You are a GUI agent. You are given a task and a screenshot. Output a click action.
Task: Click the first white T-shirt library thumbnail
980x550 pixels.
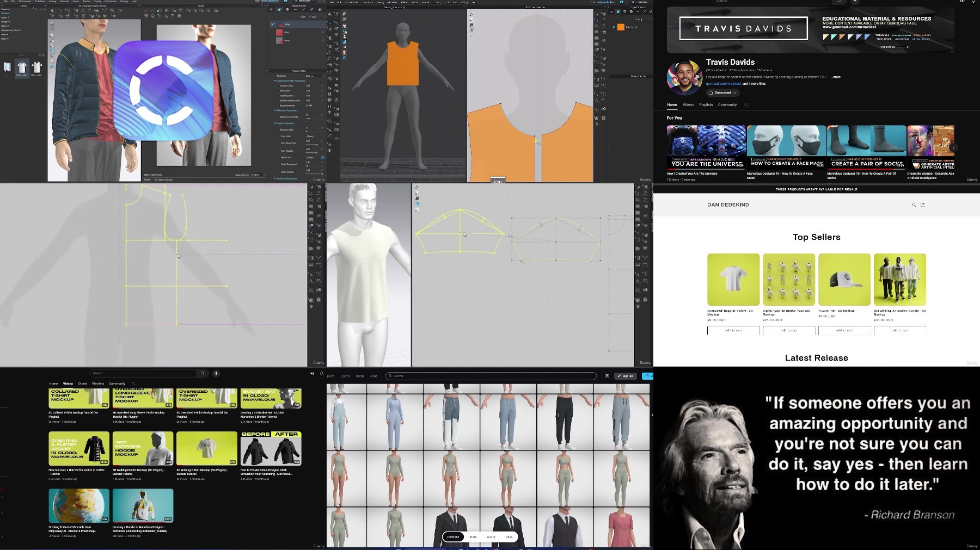tap(22, 67)
